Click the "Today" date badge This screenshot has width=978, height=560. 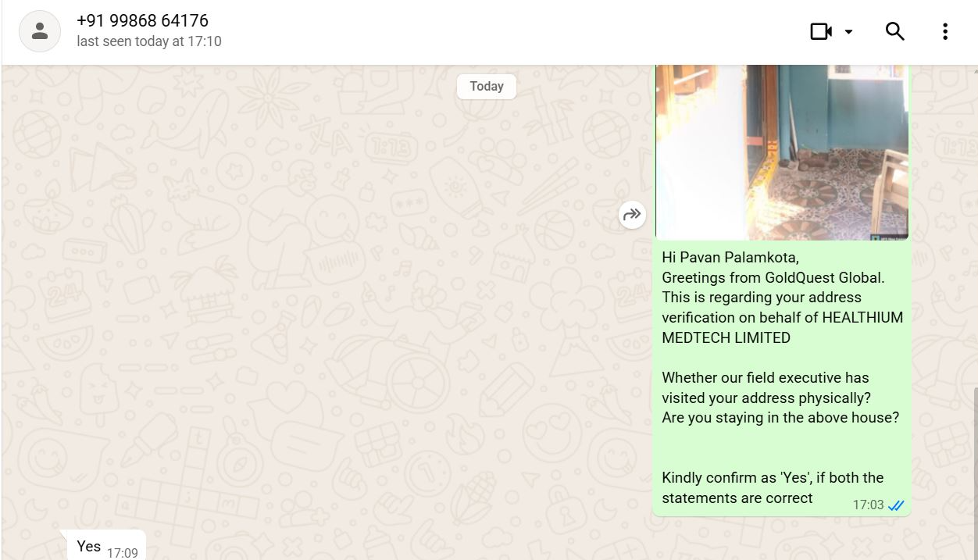[486, 87]
